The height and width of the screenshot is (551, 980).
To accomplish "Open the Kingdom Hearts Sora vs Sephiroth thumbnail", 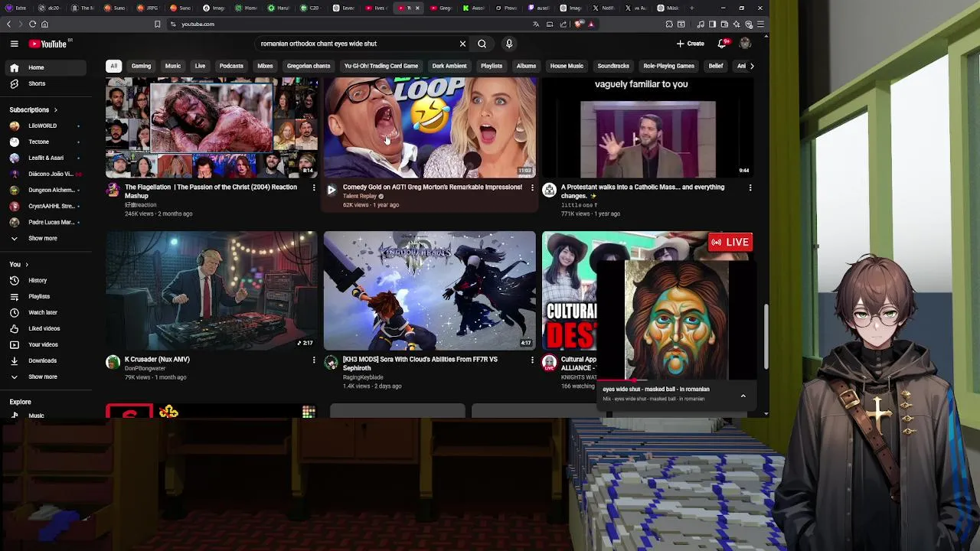I will (430, 291).
